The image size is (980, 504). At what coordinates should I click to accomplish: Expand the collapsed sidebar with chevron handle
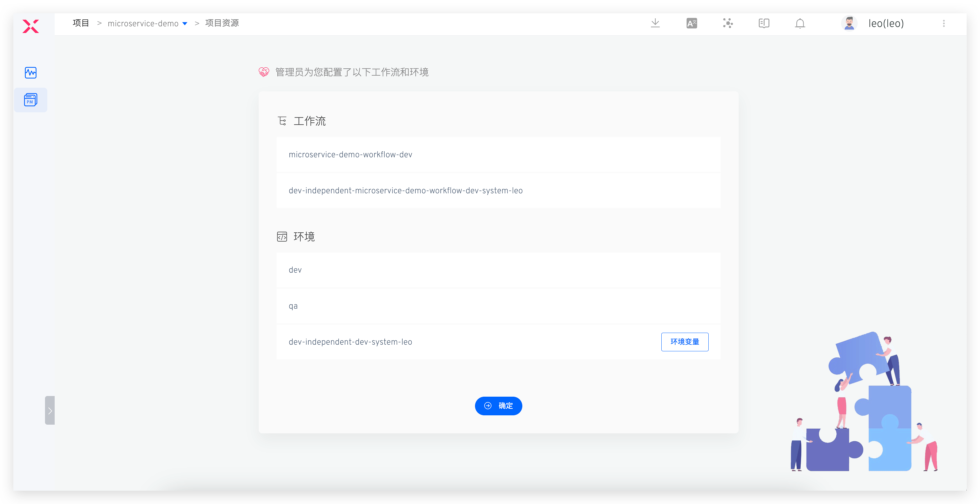point(50,410)
